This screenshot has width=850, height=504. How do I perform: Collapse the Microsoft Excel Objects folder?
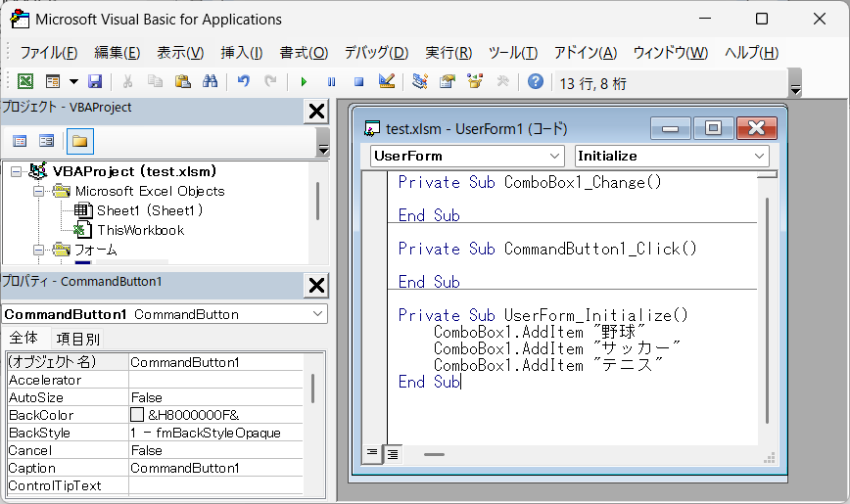click(38, 191)
